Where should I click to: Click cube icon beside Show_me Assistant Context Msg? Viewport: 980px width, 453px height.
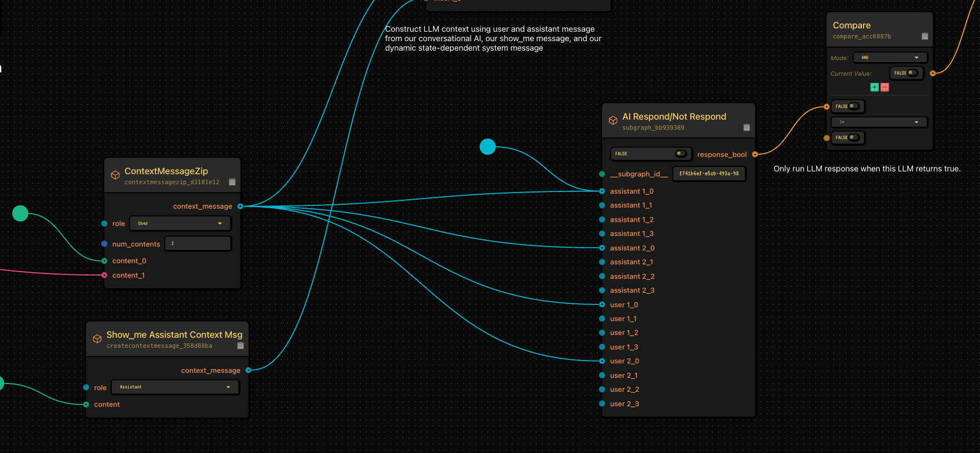(x=97, y=339)
